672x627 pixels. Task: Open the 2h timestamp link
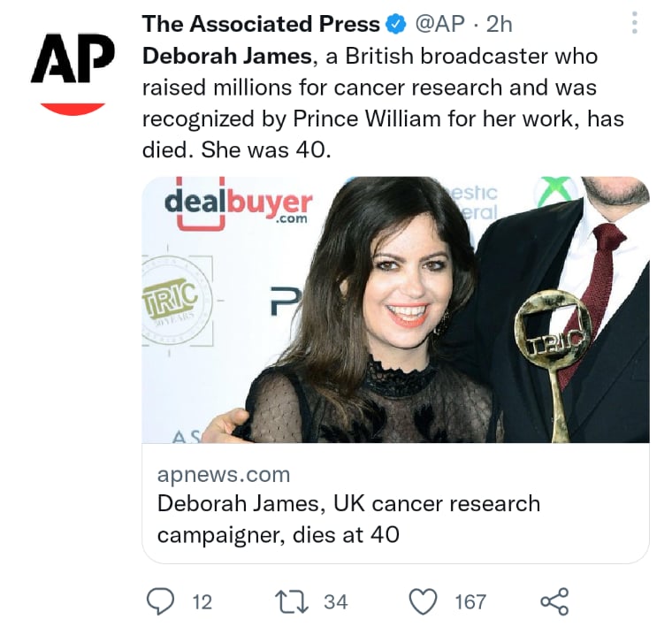point(500,24)
